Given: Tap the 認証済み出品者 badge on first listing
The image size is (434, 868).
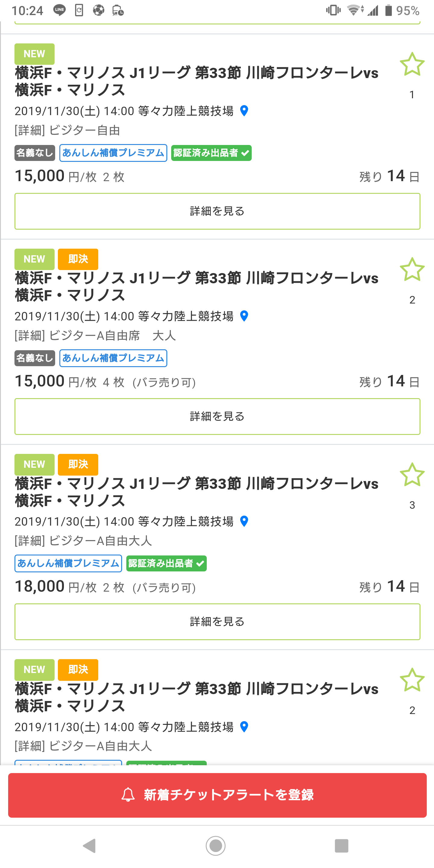Looking at the screenshot, I should (211, 153).
